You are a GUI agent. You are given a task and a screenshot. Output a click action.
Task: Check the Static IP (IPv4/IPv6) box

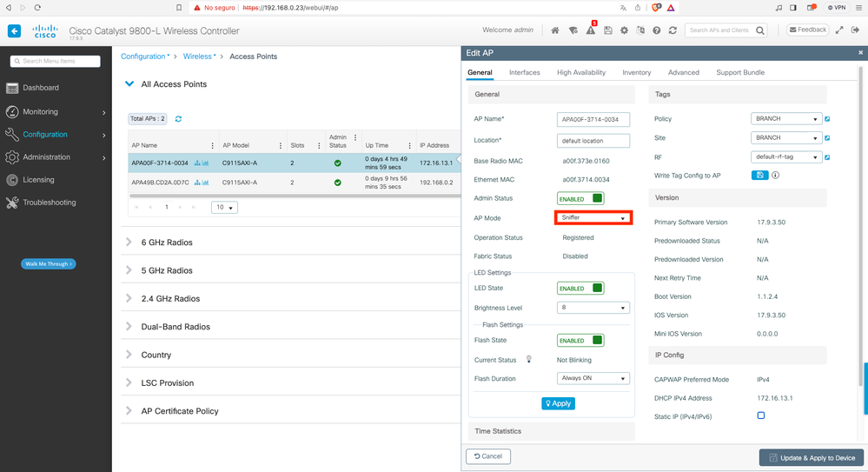(761, 415)
